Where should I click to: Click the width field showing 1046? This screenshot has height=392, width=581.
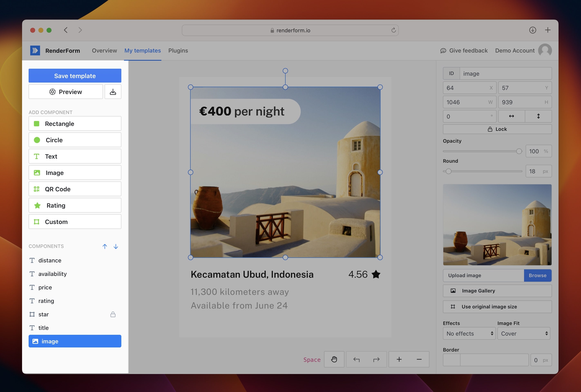[469, 102]
